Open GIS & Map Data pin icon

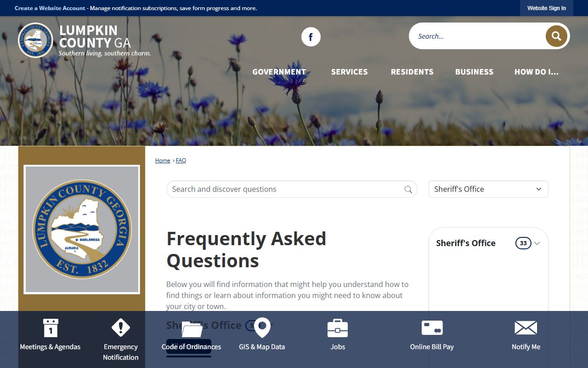262,328
